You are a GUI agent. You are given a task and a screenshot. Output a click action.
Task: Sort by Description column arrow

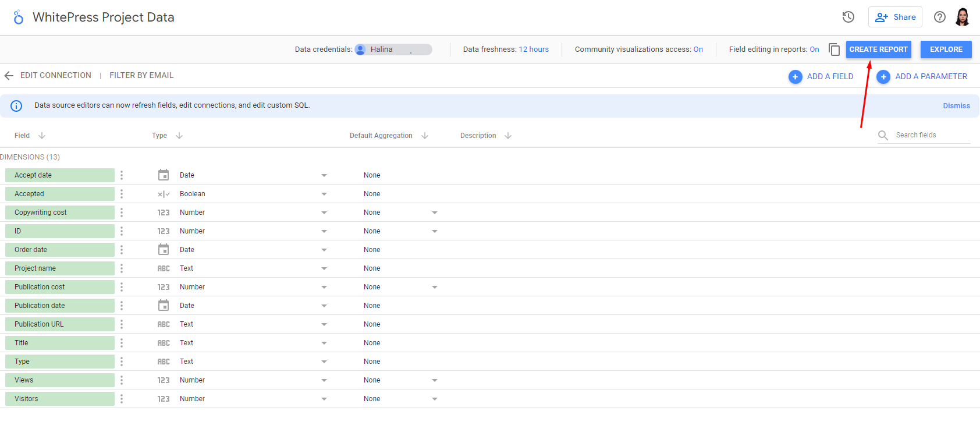point(508,136)
